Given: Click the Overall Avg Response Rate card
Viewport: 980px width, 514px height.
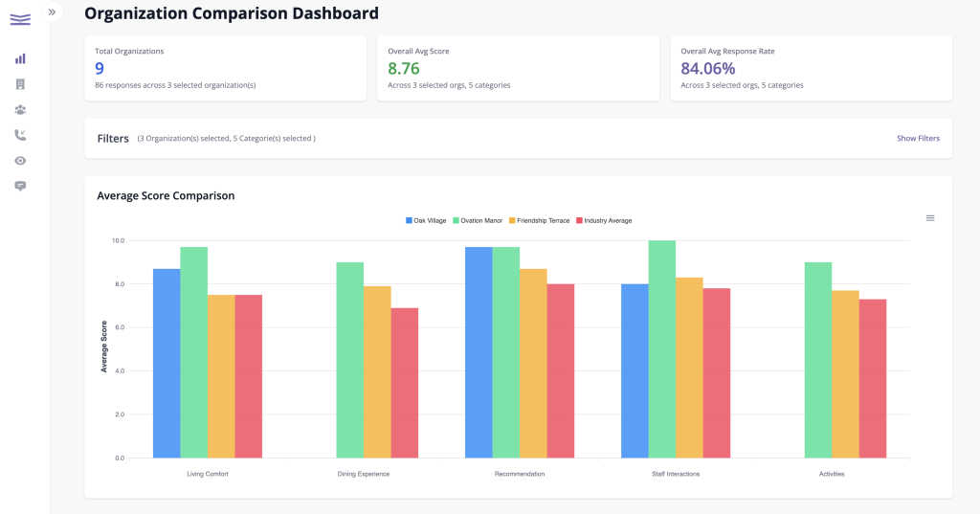Looking at the screenshot, I should point(811,68).
